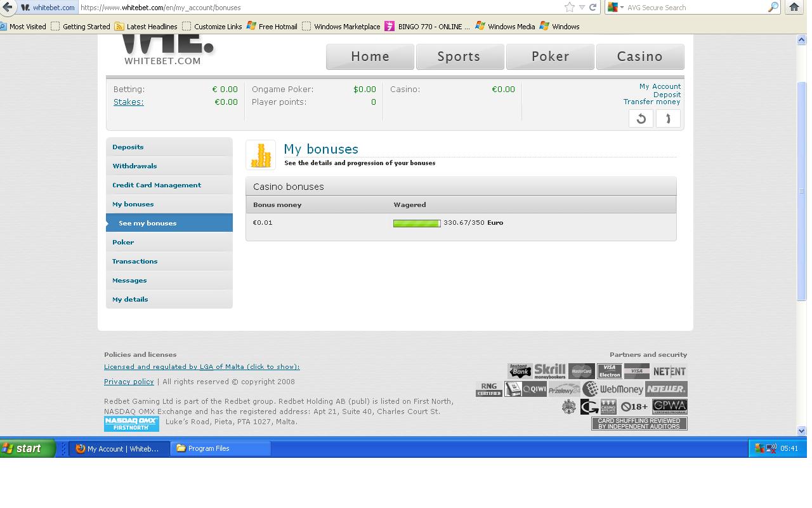Screen dimensions: 812x508
Task: Reload the page with the refresh icon
Action: click(593, 8)
